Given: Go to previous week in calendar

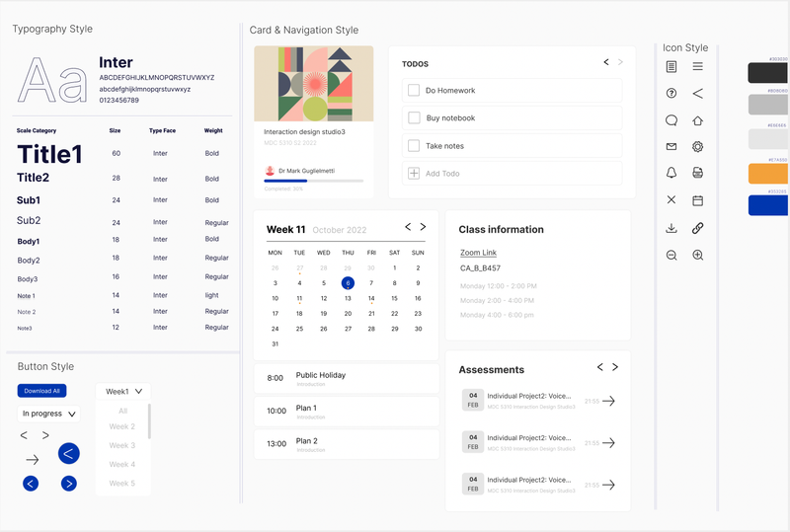Looking at the screenshot, I should (x=408, y=227).
